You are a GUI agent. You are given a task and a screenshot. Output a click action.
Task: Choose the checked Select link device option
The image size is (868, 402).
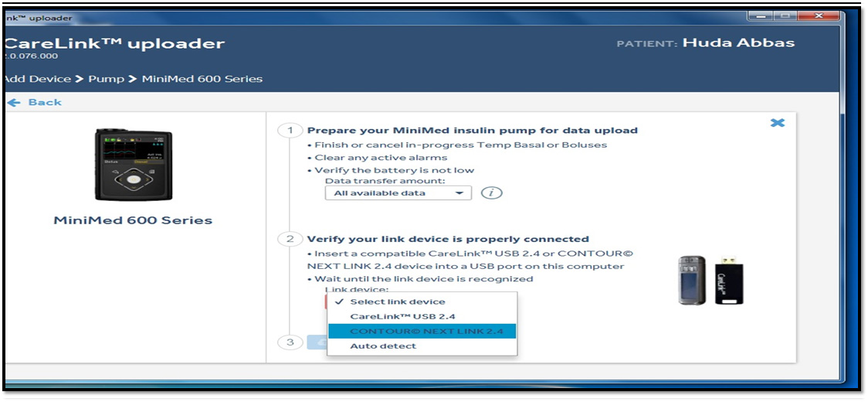click(x=397, y=301)
